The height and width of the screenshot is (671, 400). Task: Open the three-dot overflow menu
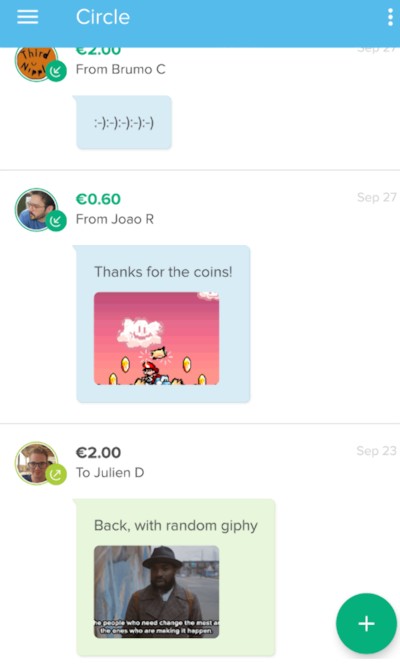(390, 17)
